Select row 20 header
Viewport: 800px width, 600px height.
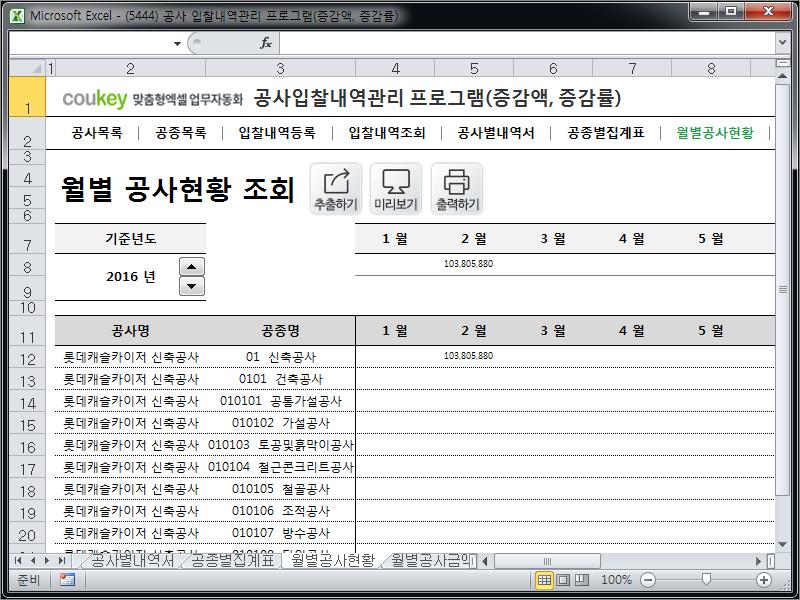tap(27, 535)
